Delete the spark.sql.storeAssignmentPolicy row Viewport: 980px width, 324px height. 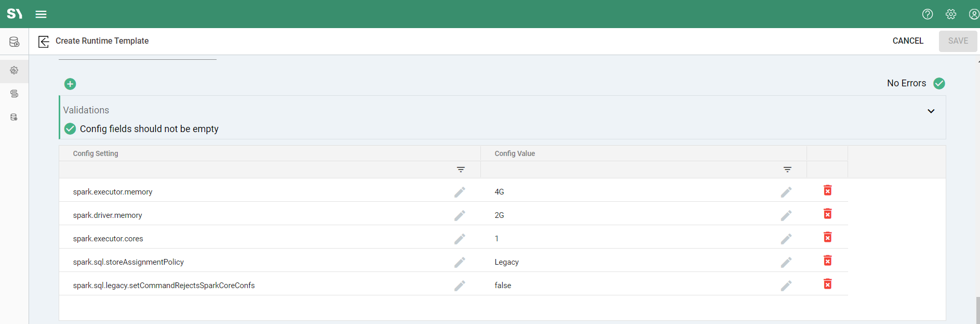click(x=827, y=261)
